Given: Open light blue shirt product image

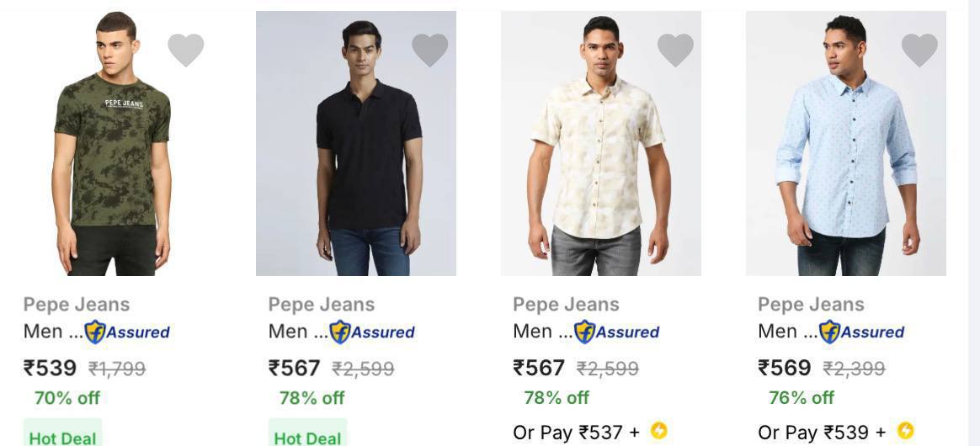Looking at the screenshot, I should point(845,143).
